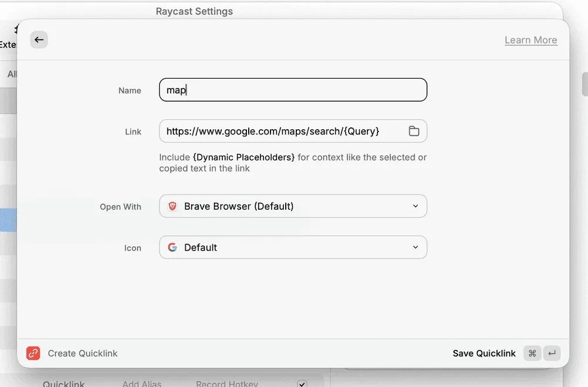Click the red Create Quicklink icon
Image resolution: width=588 pixels, height=387 pixels.
pyautogui.click(x=34, y=354)
